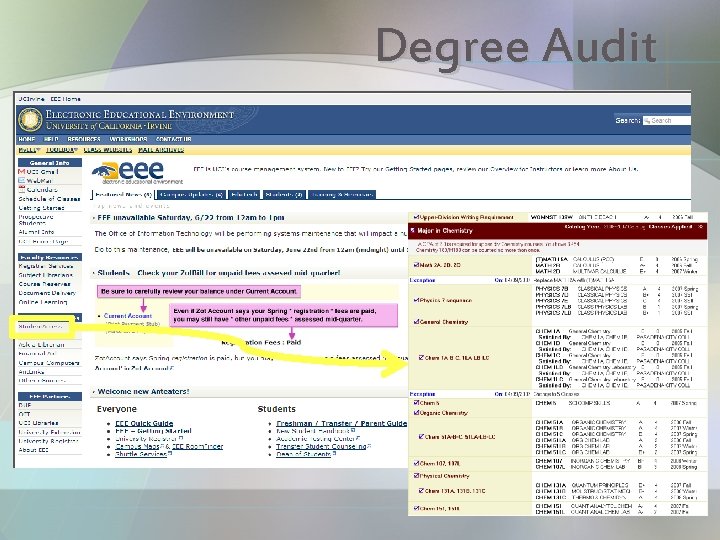The image size is (720, 540).
Task: Open Getting Started sidebar link
Action: coord(41,208)
